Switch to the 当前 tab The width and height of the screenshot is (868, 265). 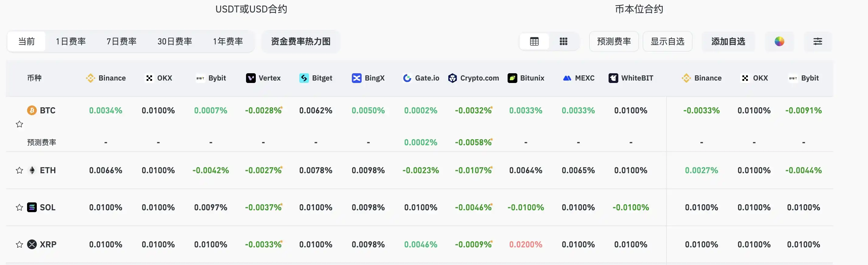pos(27,41)
